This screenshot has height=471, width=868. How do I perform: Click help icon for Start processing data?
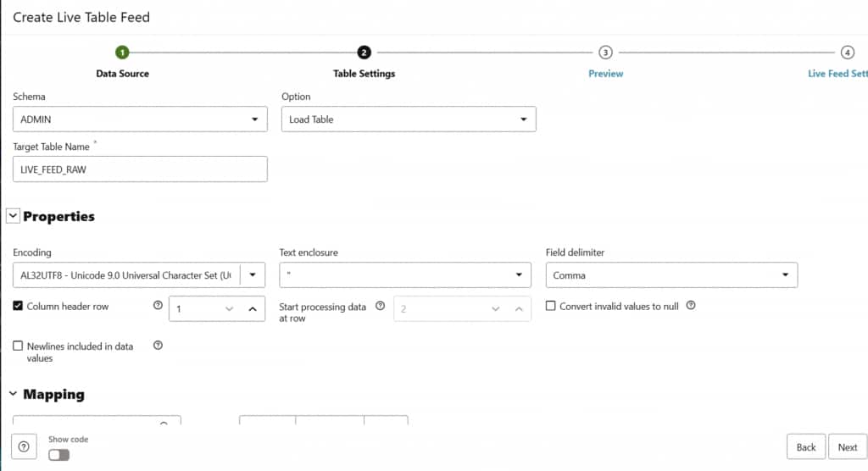point(381,306)
